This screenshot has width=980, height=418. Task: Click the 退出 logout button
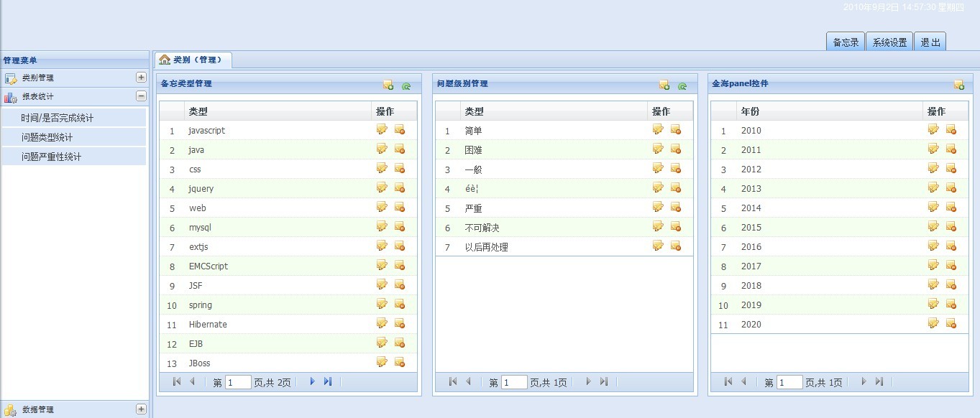(930, 41)
